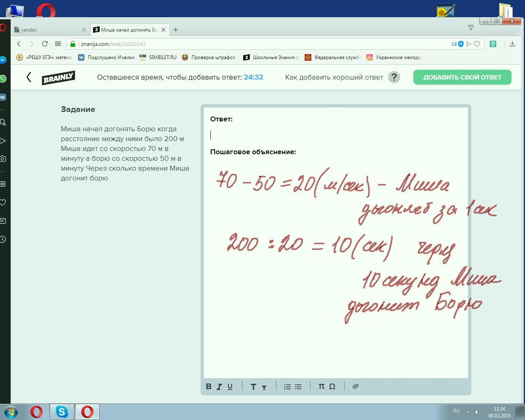This screenshot has width=525, height=420.
Task: Open the omega special symbols picker
Action: pos(332,386)
